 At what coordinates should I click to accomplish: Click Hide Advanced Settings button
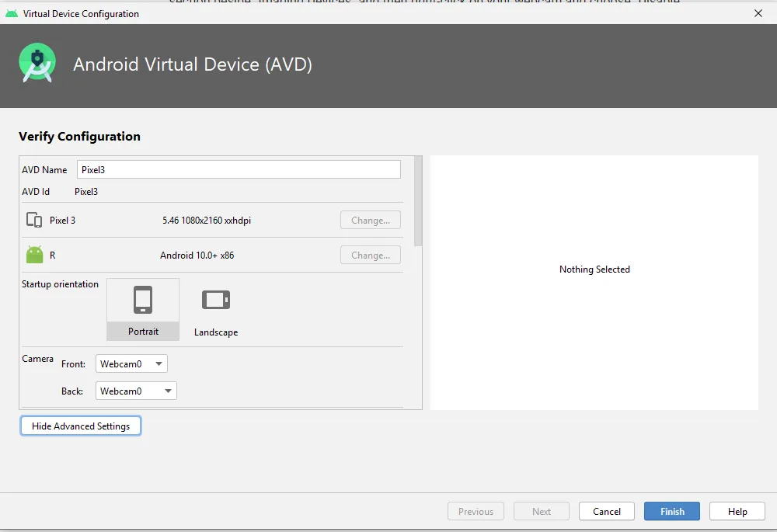(x=81, y=426)
